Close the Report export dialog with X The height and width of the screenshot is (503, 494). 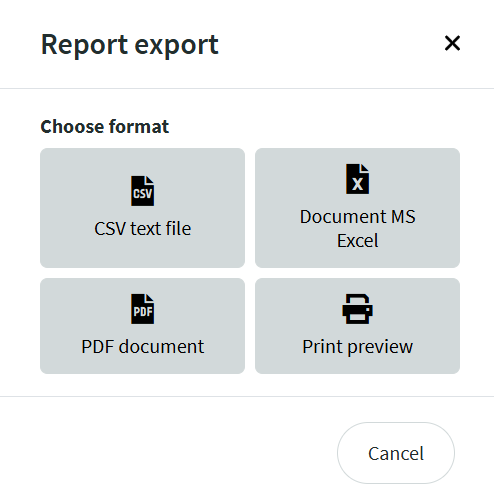point(452,43)
